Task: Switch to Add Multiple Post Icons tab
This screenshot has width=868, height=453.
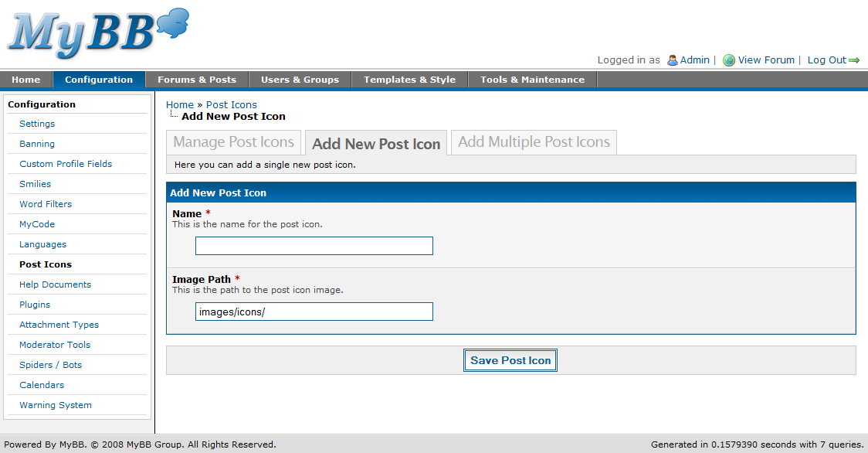Action: 534,142
